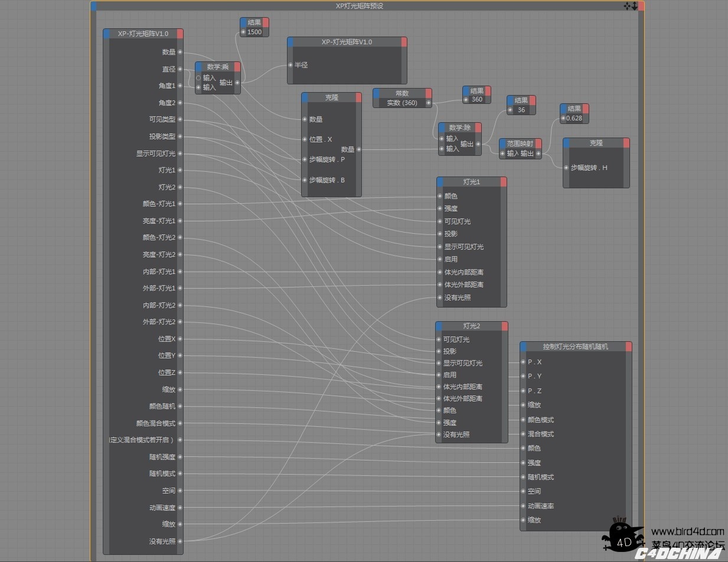
Task: Click red corner of 结果 36 node
Action: (533, 100)
